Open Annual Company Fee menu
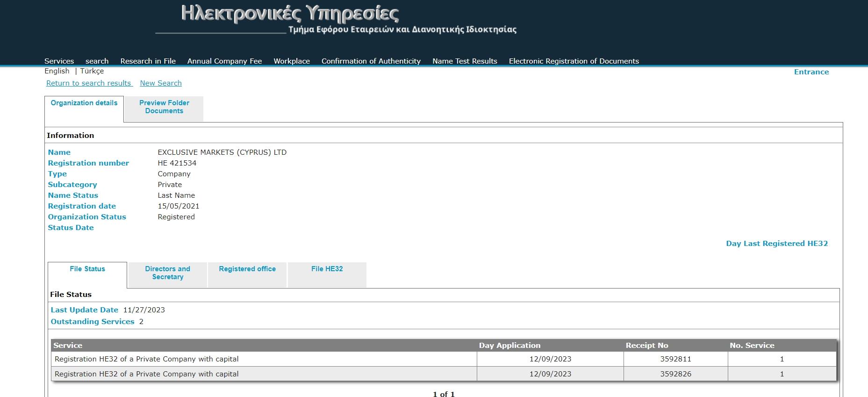 tap(224, 61)
